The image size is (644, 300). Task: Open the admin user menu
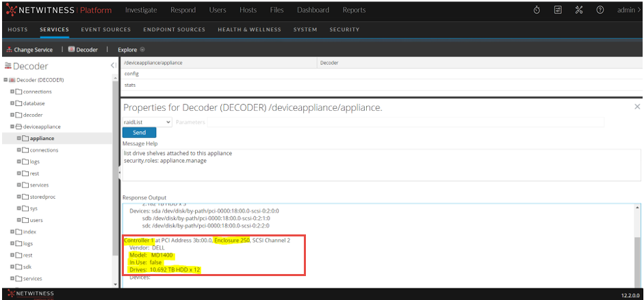(628, 10)
